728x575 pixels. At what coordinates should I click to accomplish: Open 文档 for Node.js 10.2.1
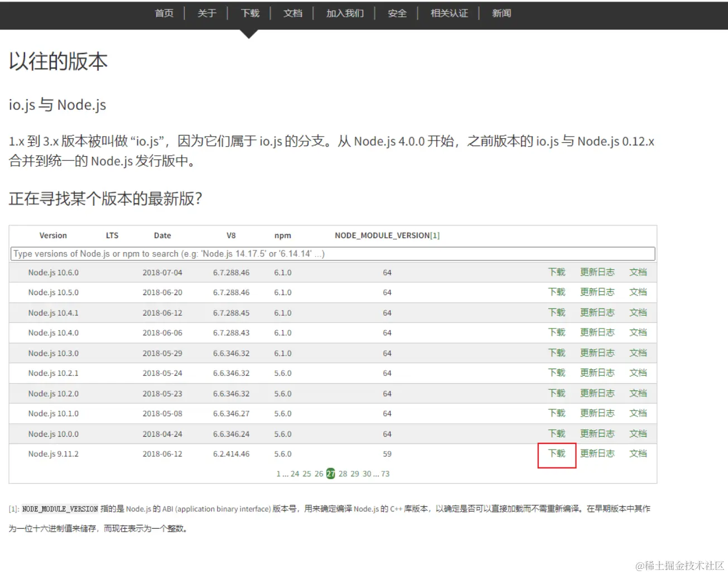[638, 373]
